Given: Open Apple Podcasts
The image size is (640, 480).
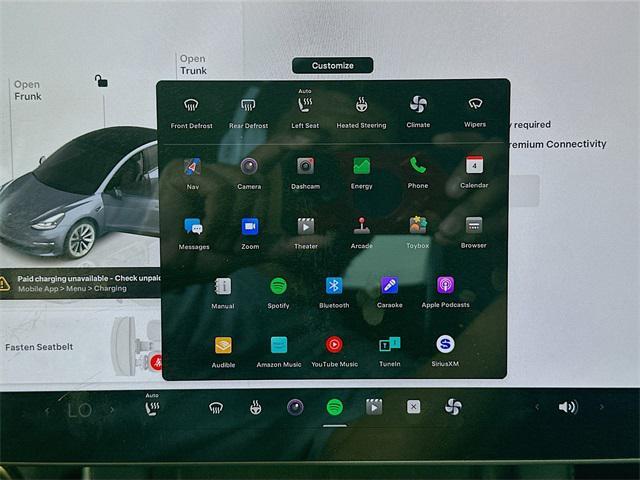Looking at the screenshot, I should click(445, 292).
